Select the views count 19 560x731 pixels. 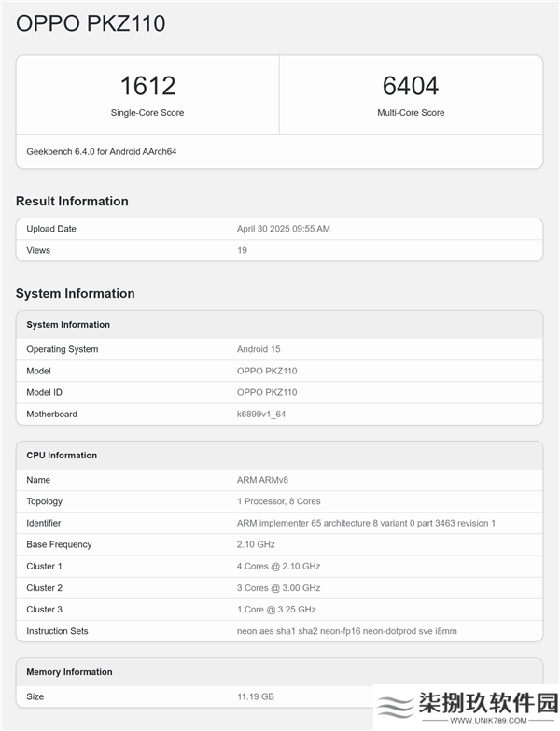[242, 250]
